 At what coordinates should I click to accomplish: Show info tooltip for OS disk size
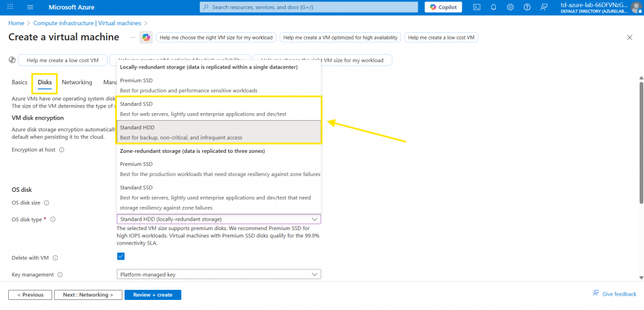[47, 203]
